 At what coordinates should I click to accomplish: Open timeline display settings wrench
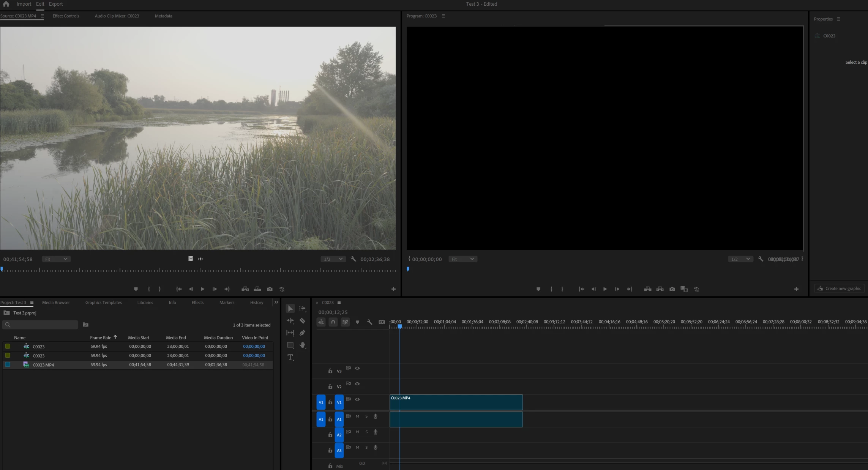369,322
